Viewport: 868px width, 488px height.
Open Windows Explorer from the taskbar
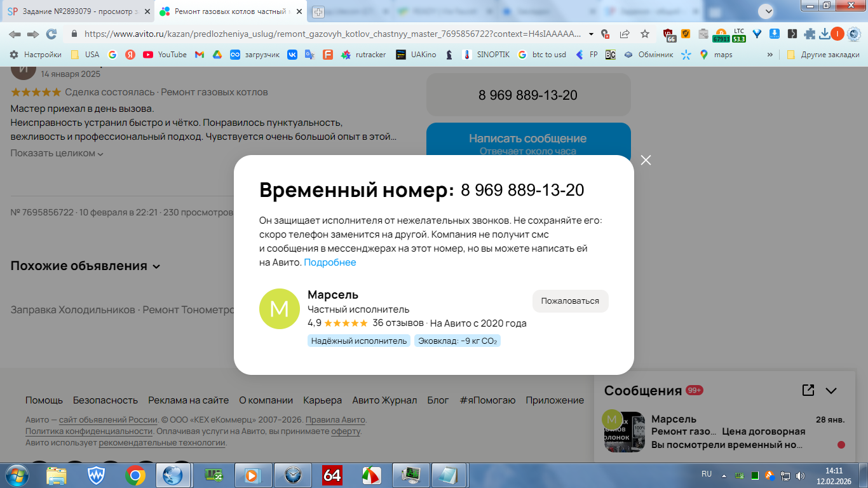[57, 475]
